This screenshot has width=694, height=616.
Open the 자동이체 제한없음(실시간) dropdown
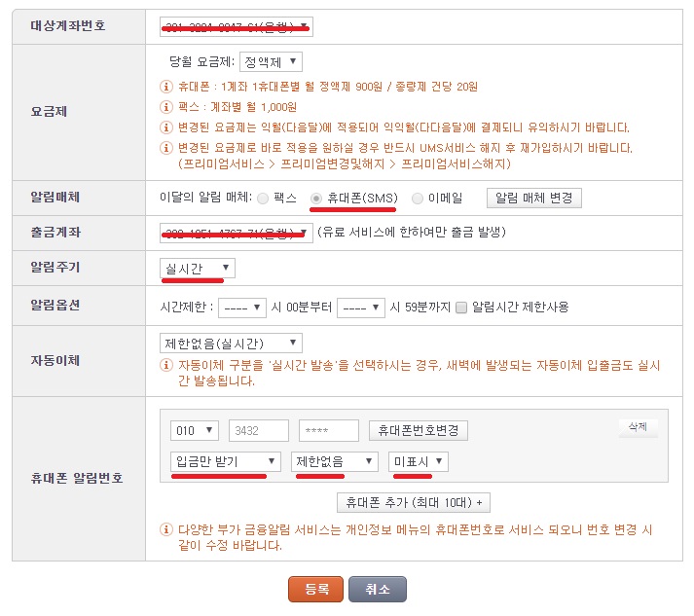(x=231, y=344)
